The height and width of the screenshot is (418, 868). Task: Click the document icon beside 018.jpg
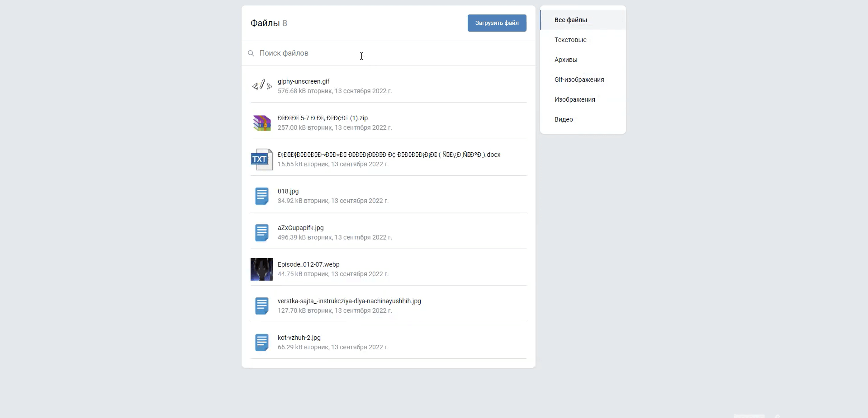point(262,196)
